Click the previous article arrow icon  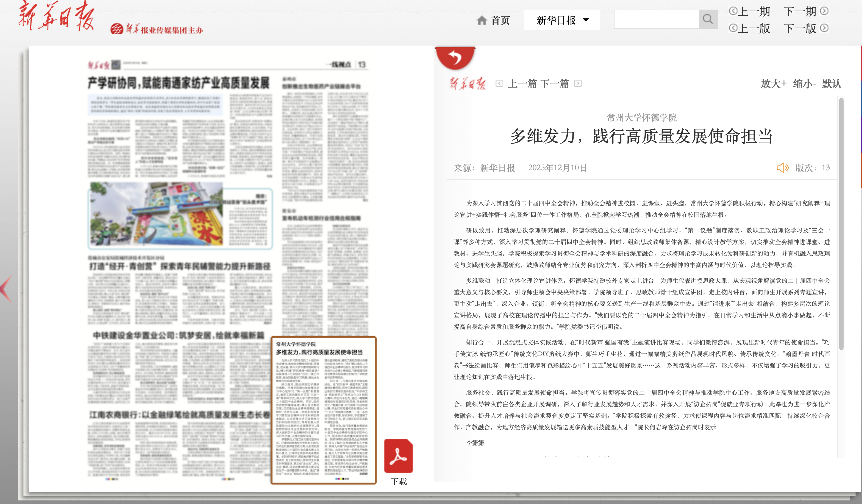pyautogui.click(x=499, y=83)
